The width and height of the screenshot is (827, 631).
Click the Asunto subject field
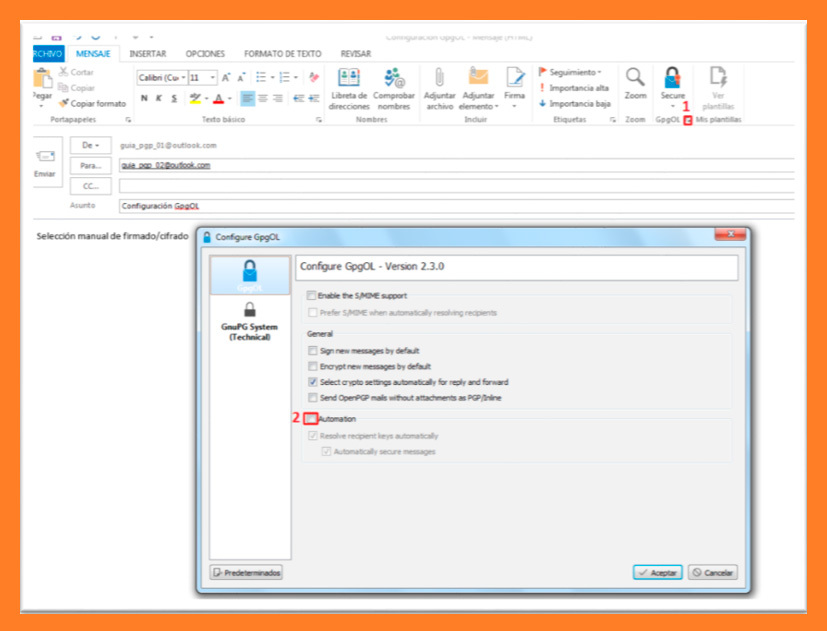[x=450, y=206]
